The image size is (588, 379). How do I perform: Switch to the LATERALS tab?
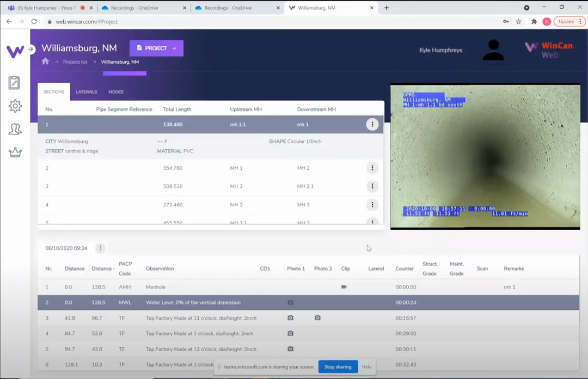click(x=86, y=91)
